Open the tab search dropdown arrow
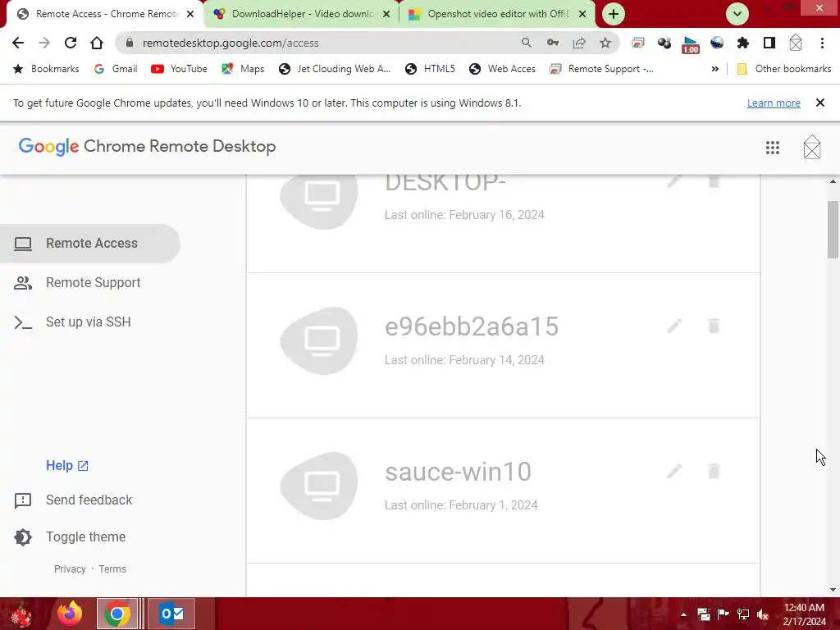Screen dimensions: 840x630 click(x=737, y=14)
